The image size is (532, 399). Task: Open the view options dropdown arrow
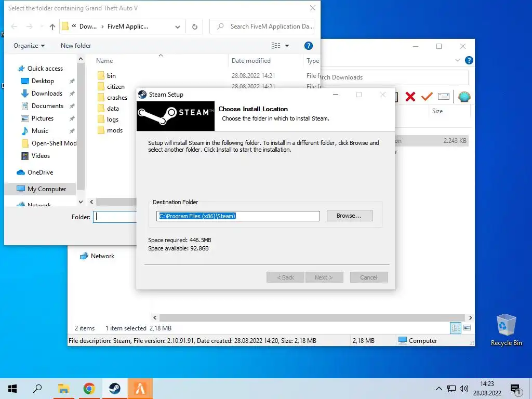click(x=287, y=46)
